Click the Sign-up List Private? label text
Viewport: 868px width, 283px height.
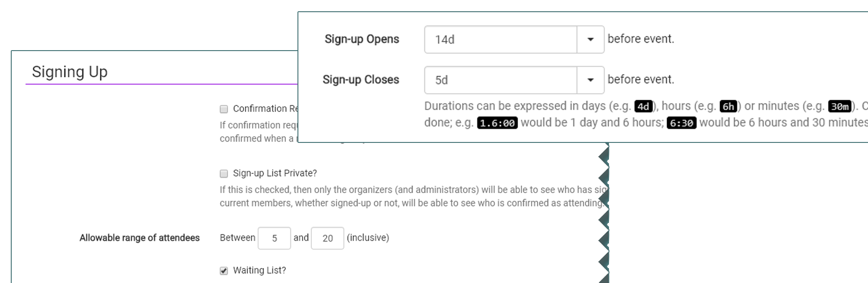point(275,173)
